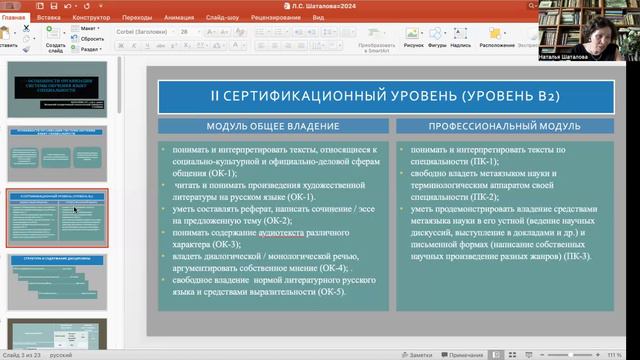640x360 pixels.
Task: Click the Undo arrow icon
Action: tap(68, 6)
